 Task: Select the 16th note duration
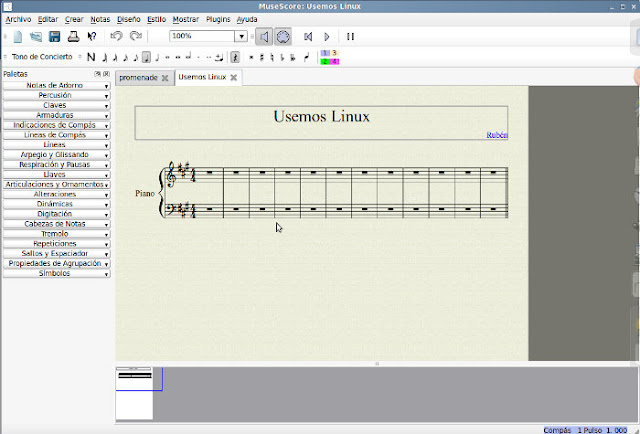pyautogui.click(x=125, y=58)
